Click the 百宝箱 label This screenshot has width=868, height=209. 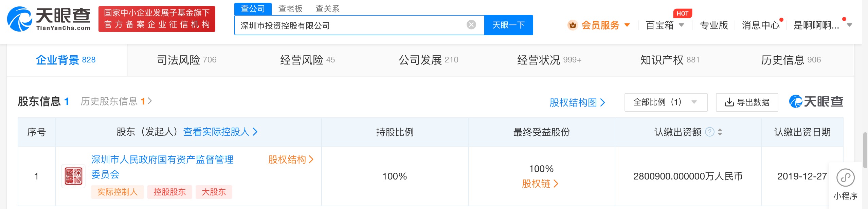[659, 25]
